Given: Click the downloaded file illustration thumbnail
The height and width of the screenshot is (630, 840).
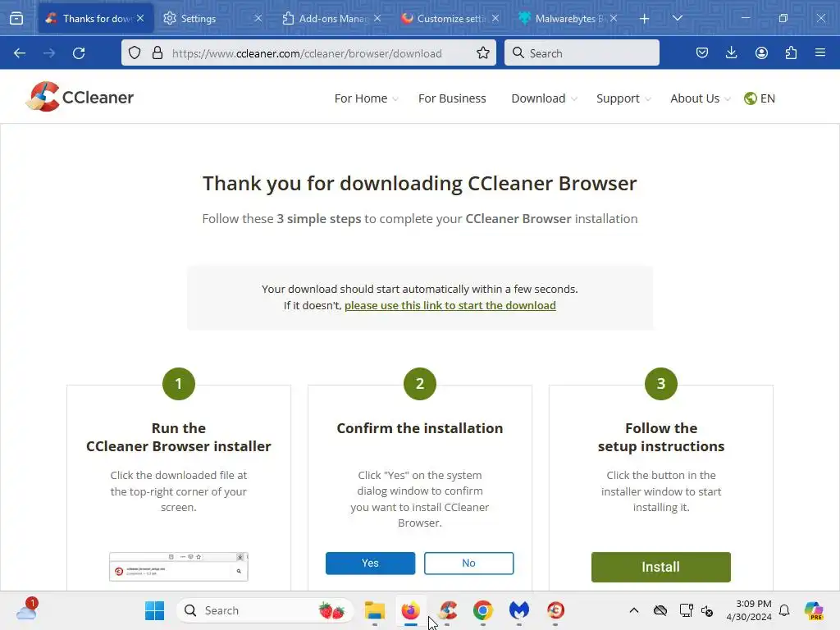Looking at the screenshot, I should click(x=178, y=567).
